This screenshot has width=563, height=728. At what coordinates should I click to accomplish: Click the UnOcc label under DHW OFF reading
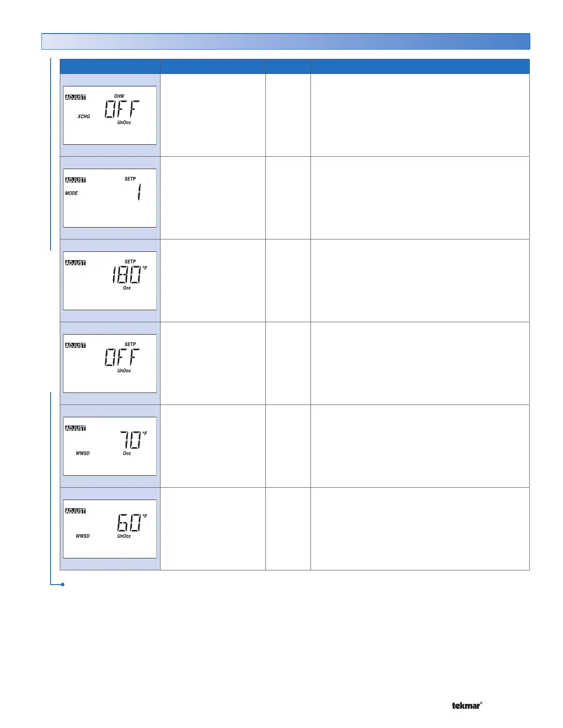[x=124, y=123]
